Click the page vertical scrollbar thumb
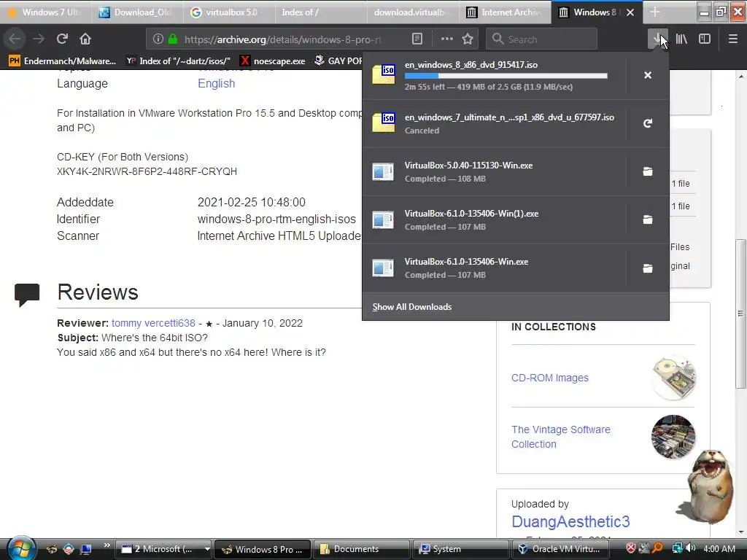Viewport: 747px width, 560px height. pyautogui.click(x=741, y=314)
